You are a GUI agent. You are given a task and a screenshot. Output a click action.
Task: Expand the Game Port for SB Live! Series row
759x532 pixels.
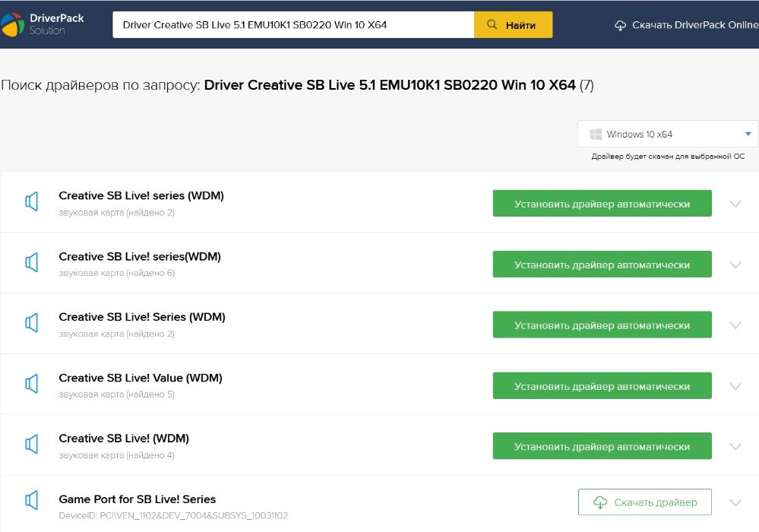[735, 502]
